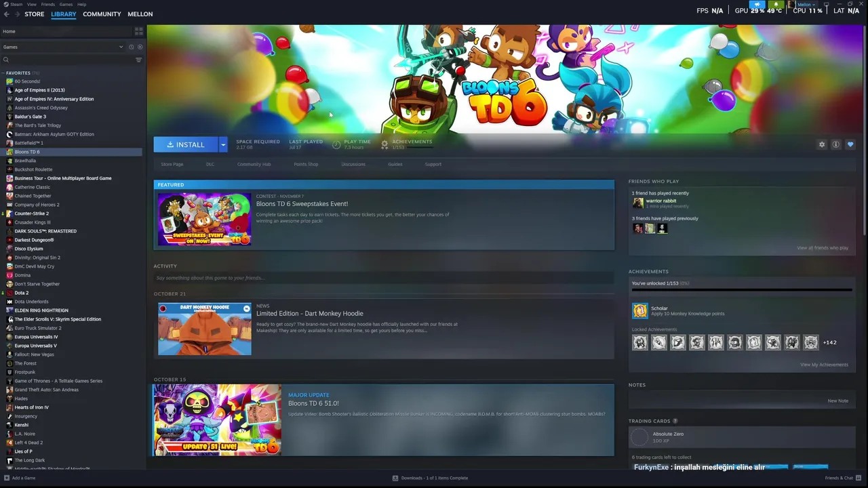Open the Dart Monkey Hoodie thumbnail
The height and width of the screenshot is (488, 868).
click(x=205, y=329)
